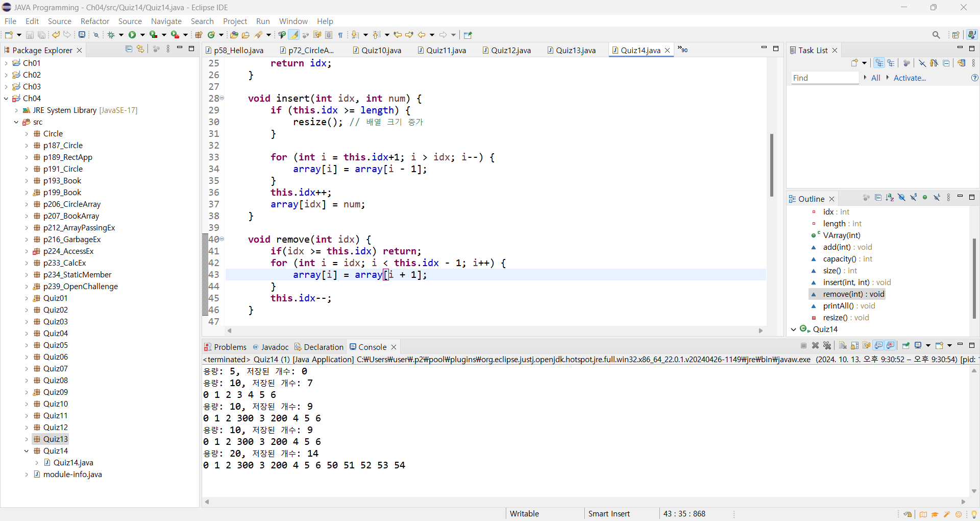Screen dimensions: 980x521
Task: Click the Last Edit Location icon
Action: click(398, 35)
